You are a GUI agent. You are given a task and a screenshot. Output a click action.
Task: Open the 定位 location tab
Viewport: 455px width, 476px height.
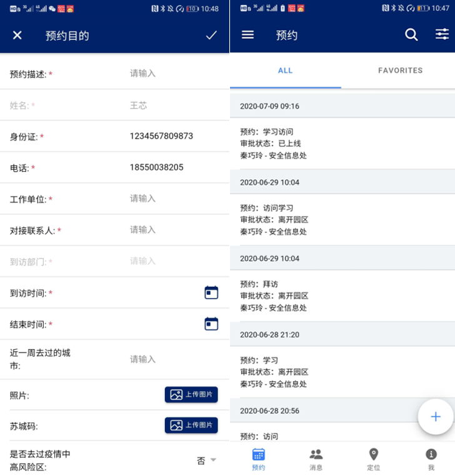pos(374,459)
